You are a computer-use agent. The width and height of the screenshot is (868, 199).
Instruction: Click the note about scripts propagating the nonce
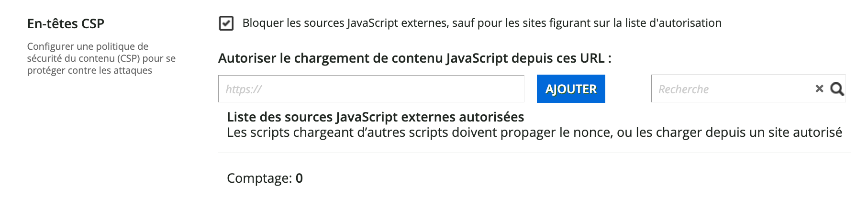(x=534, y=133)
